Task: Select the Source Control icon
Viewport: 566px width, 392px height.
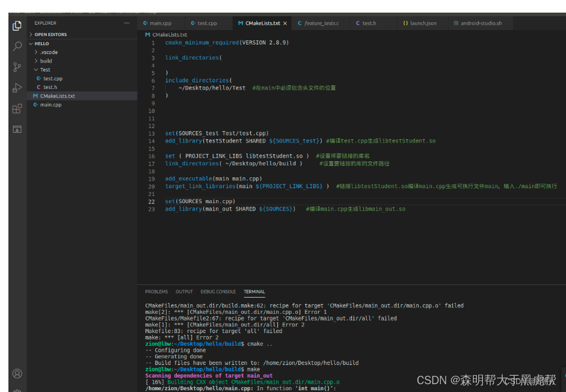Action: pos(17,67)
